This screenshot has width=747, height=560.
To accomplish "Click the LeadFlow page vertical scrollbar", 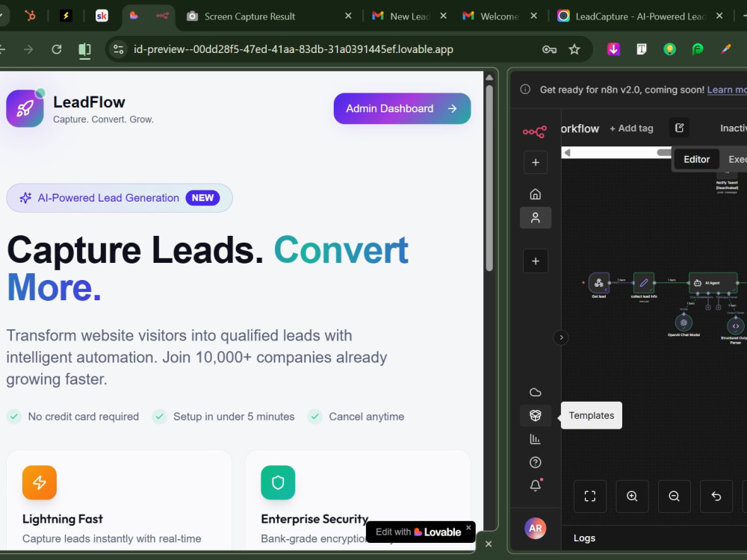I will tap(489, 178).
